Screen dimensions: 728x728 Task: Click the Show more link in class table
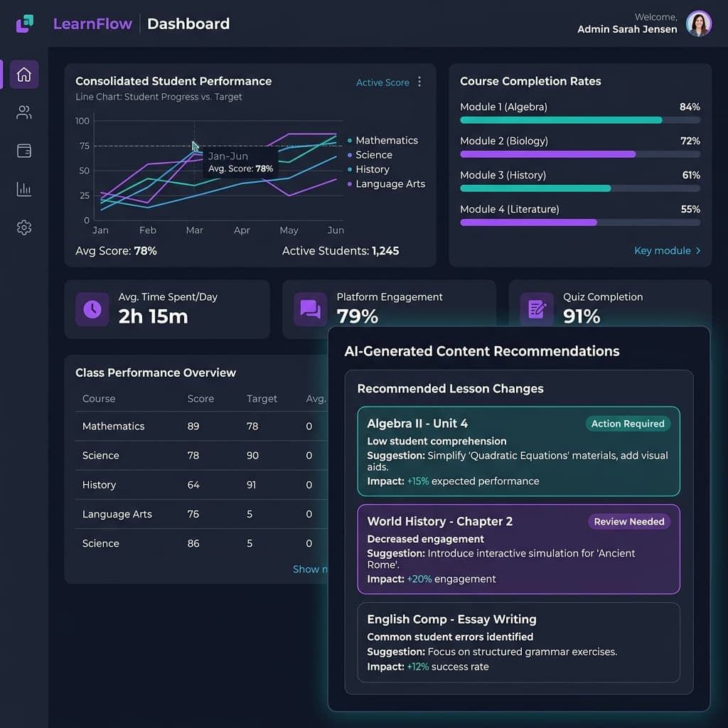point(310,569)
